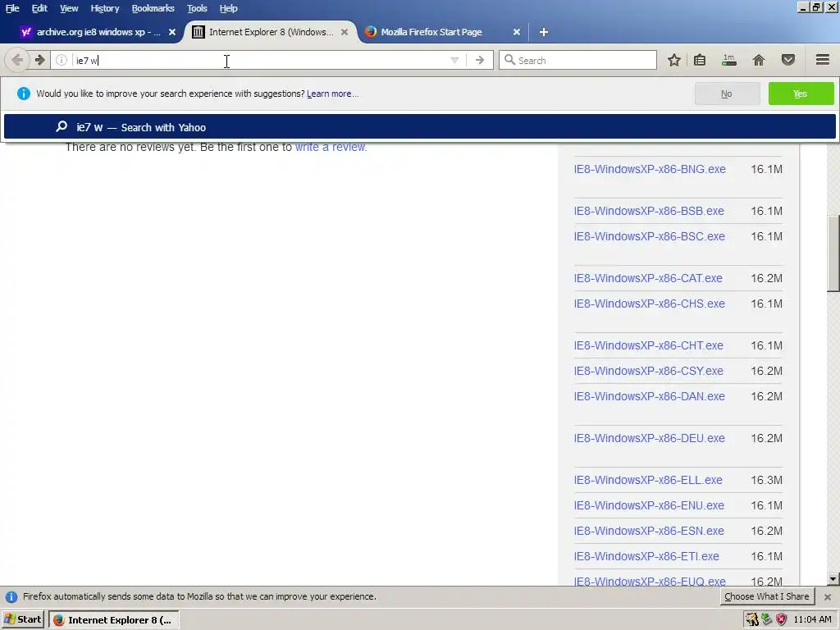Go to the Firefox home page icon
Viewport: 840px width, 630px height.
click(x=758, y=60)
